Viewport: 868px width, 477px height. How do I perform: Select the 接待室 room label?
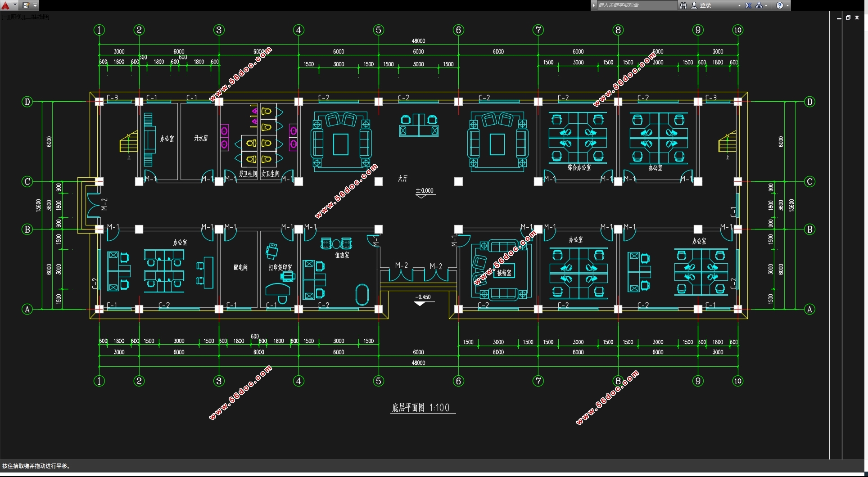click(x=504, y=273)
